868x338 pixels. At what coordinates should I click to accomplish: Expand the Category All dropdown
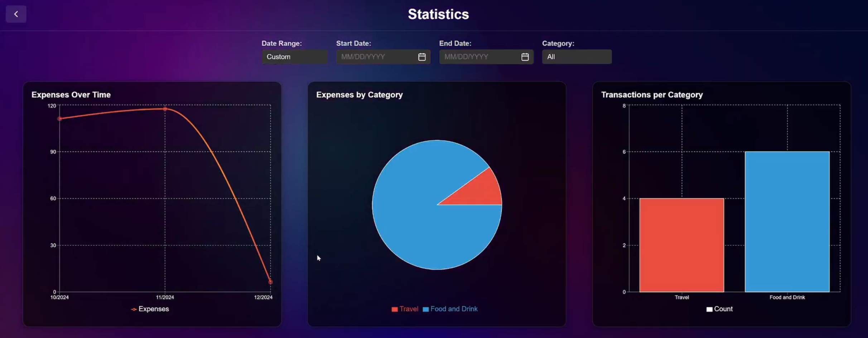(x=577, y=57)
